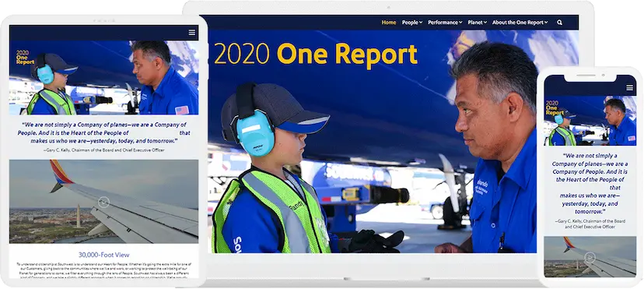Click the large 2020 One Report heading
Image resolution: width=644 pixels, height=289 pixels.
[316, 54]
